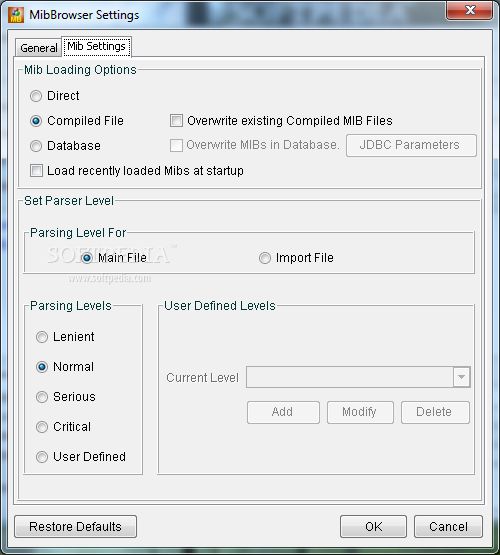Click the MibBrowser app icon in title bar
500x555 pixels.
16,15
